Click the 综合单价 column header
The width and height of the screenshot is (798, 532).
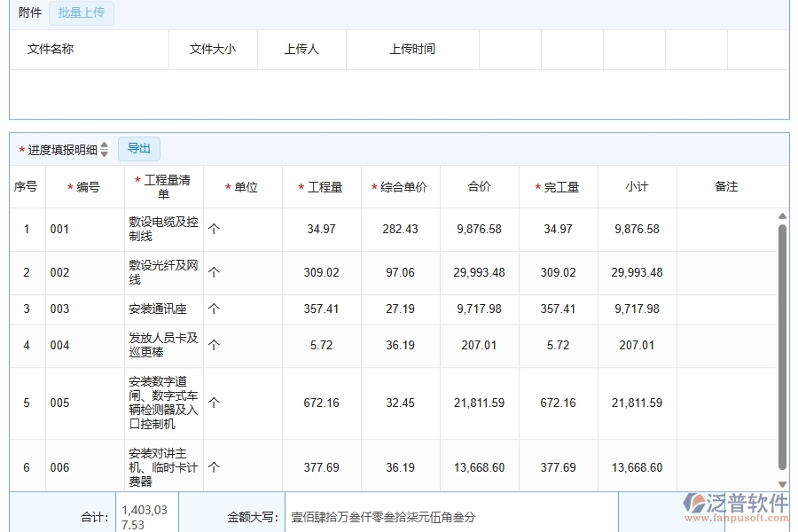click(399, 186)
